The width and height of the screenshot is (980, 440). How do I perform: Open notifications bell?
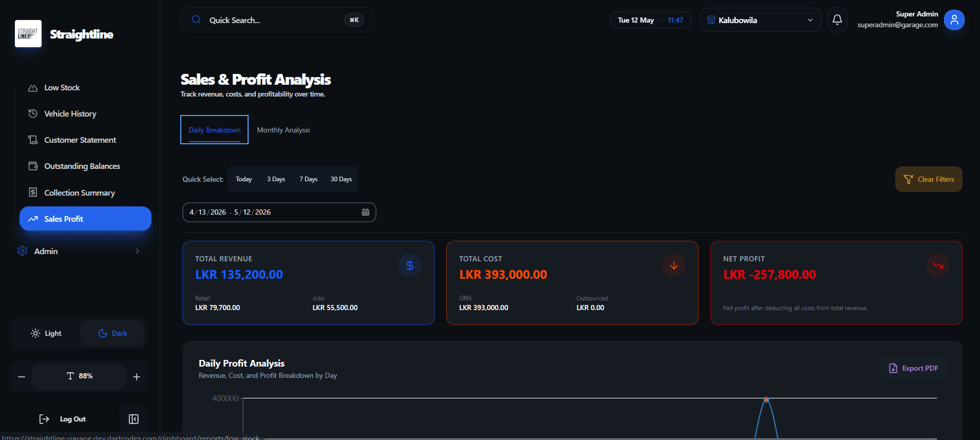(x=837, y=20)
